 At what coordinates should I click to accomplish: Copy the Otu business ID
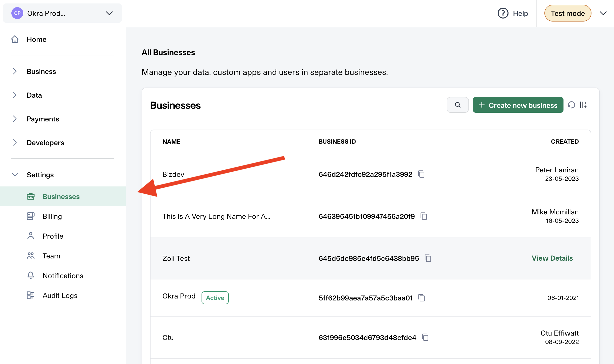425,337
